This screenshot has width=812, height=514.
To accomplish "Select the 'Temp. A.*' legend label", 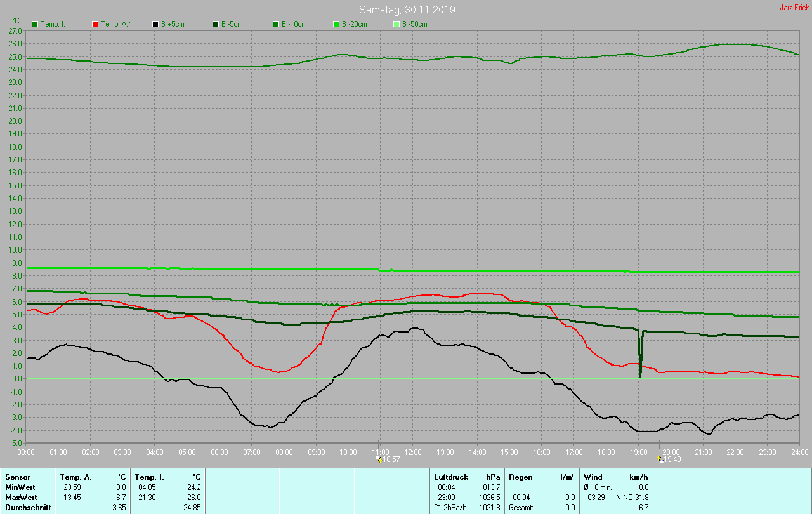I will pos(115,24).
